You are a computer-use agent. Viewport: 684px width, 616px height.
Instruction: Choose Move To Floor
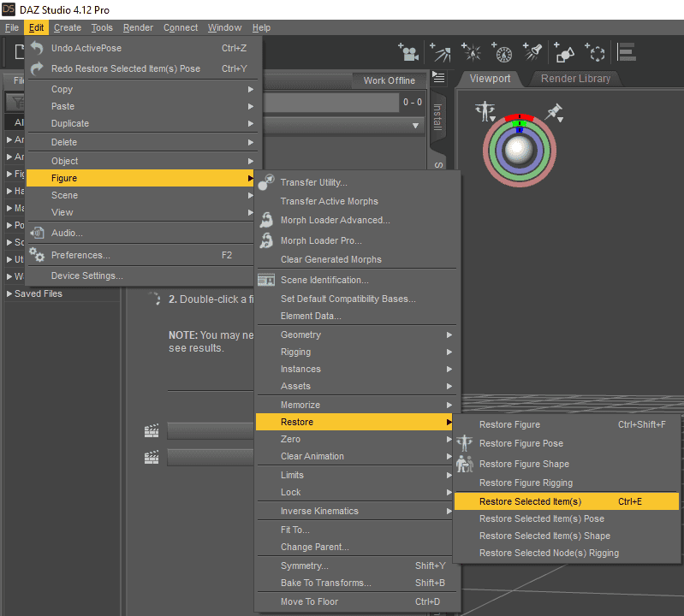point(309,601)
